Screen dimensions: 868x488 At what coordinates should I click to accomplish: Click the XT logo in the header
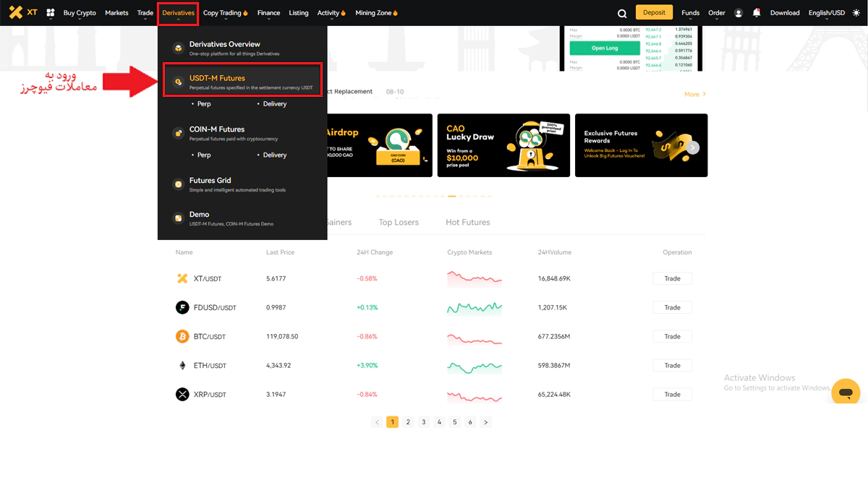(22, 13)
